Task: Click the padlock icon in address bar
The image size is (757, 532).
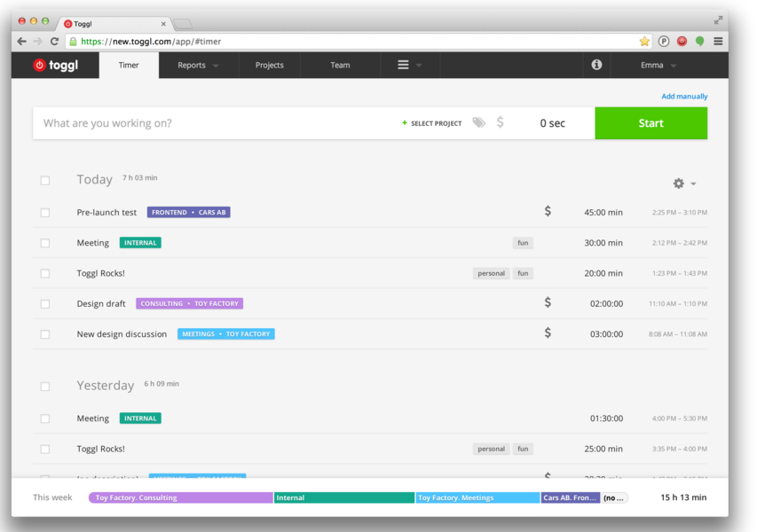Action: point(73,42)
